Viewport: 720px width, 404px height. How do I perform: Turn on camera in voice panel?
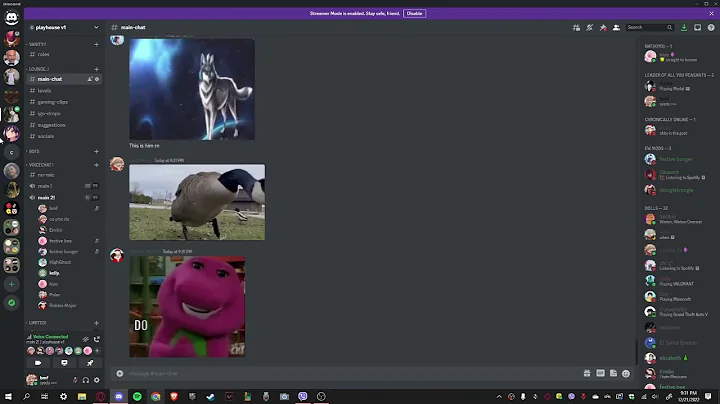pos(38,363)
